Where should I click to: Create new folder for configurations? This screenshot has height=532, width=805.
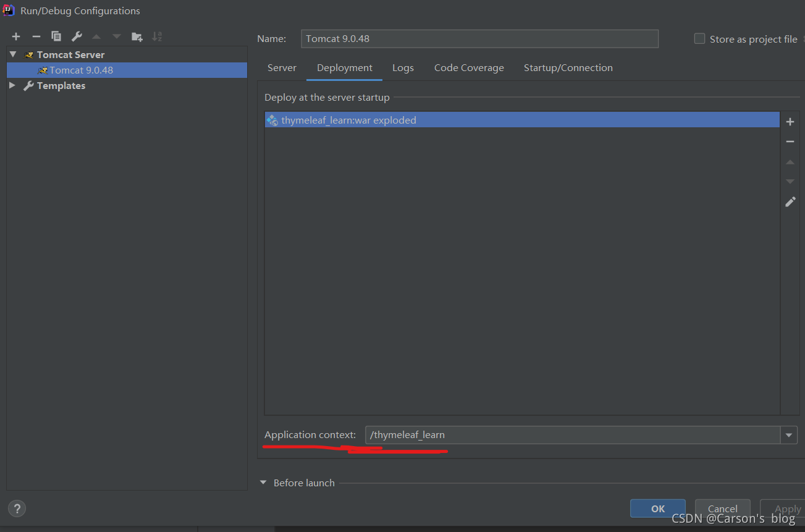tap(137, 36)
